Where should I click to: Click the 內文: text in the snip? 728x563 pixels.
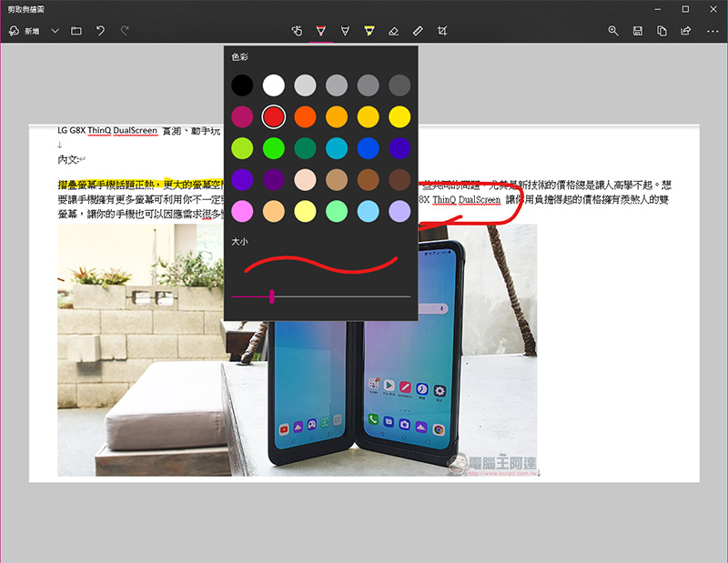(68, 160)
